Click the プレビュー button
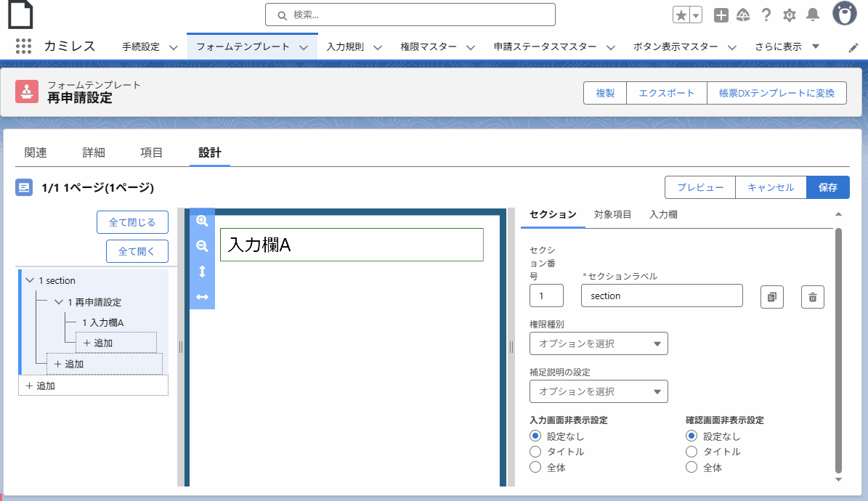This screenshot has width=868, height=501. tap(700, 187)
